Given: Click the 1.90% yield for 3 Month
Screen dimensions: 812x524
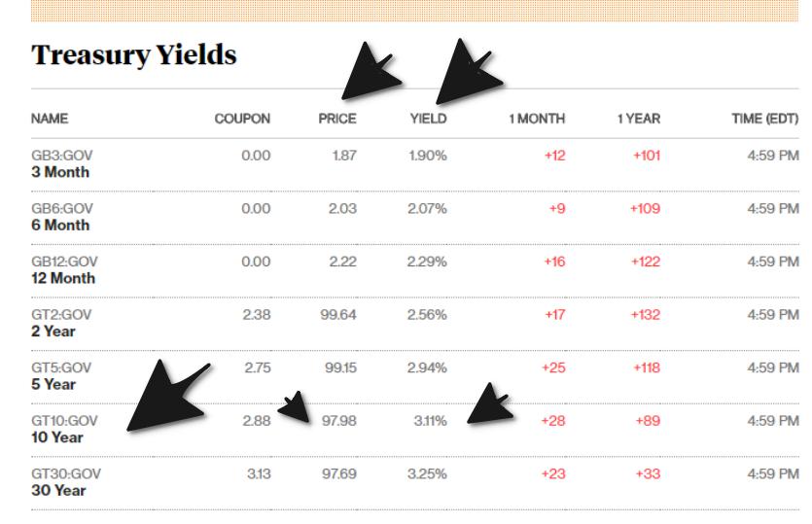Looking at the screenshot, I should 428,156.
